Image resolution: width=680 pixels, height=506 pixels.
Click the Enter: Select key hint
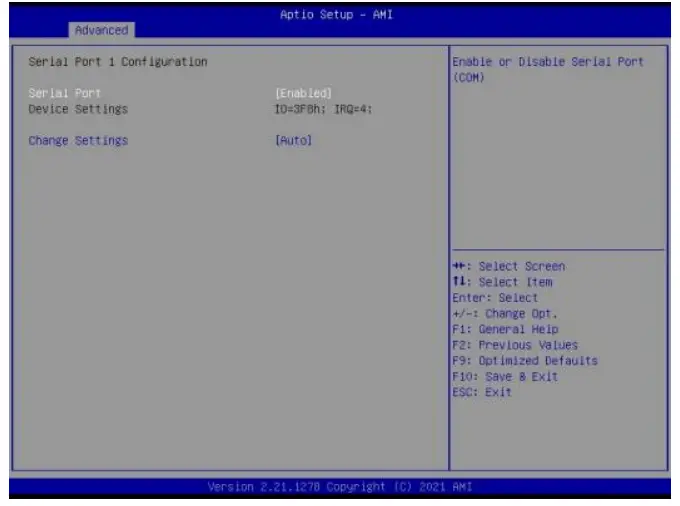[495, 297]
